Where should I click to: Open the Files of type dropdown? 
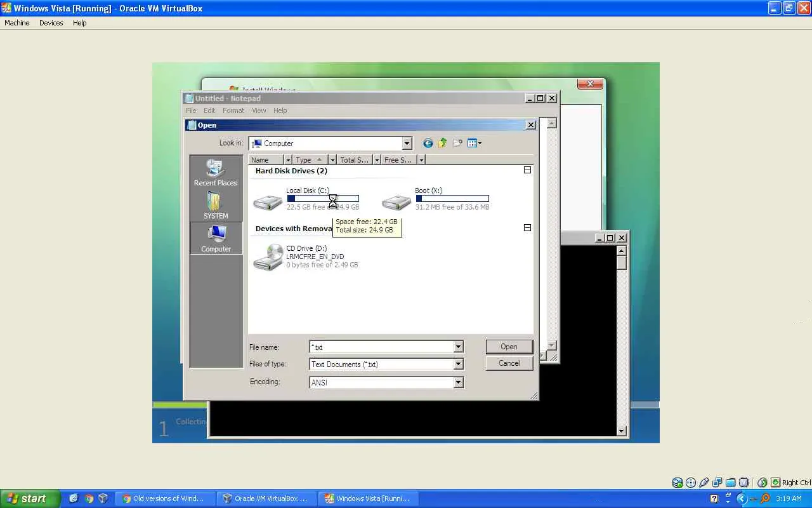pyautogui.click(x=458, y=364)
